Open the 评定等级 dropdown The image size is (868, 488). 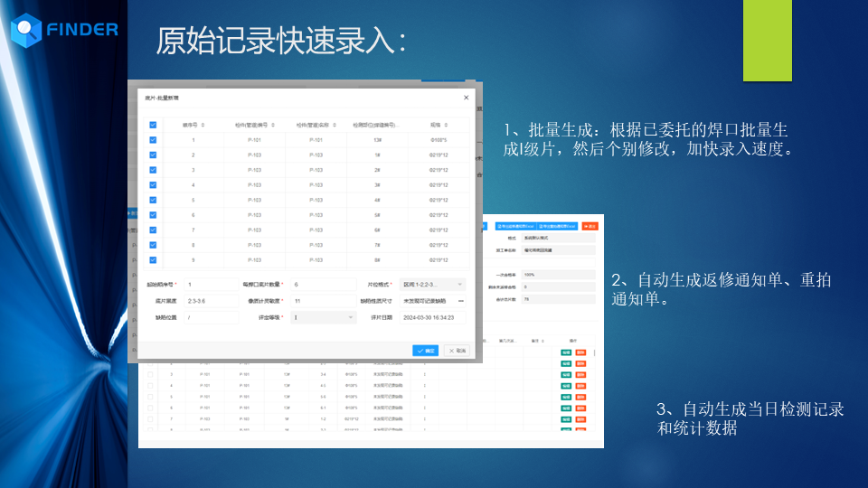tap(323, 317)
